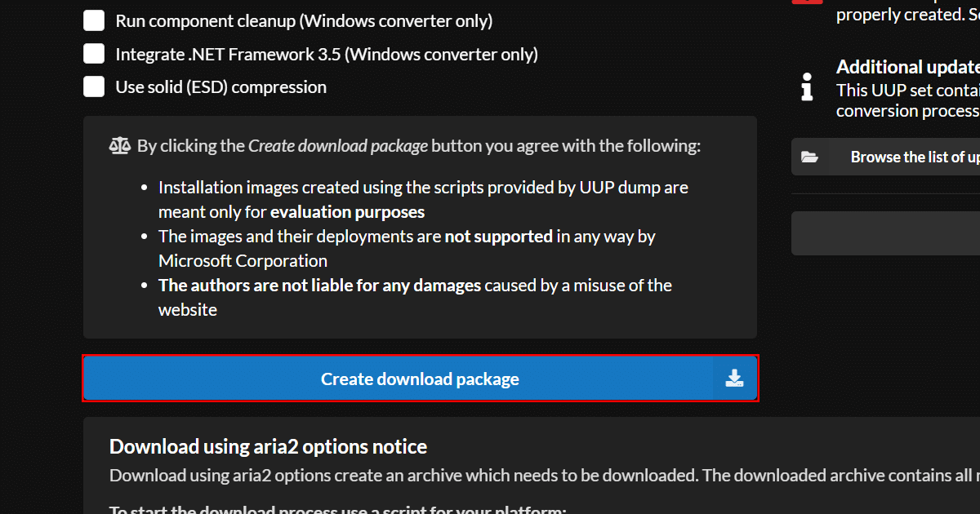The image size is (980, 514).
Task: Click the download arrow icon on blue button
Action: pyautogui.click(x=734, y=378)
